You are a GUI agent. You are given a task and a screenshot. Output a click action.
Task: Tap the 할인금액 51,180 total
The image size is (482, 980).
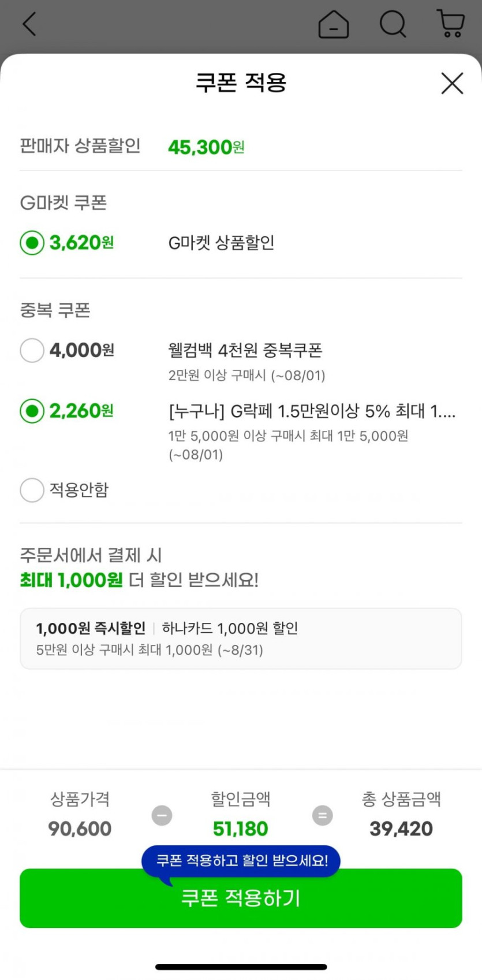click(x=241, y=829)
